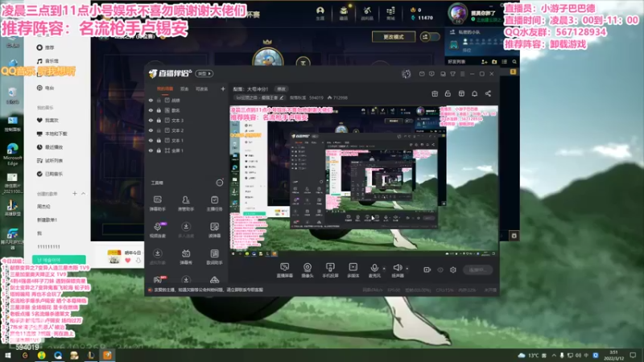This screenshot has width=644, height=362.
Task: Open 本地和下载 in QQ Music sidebar
Action: coord(52,134)
